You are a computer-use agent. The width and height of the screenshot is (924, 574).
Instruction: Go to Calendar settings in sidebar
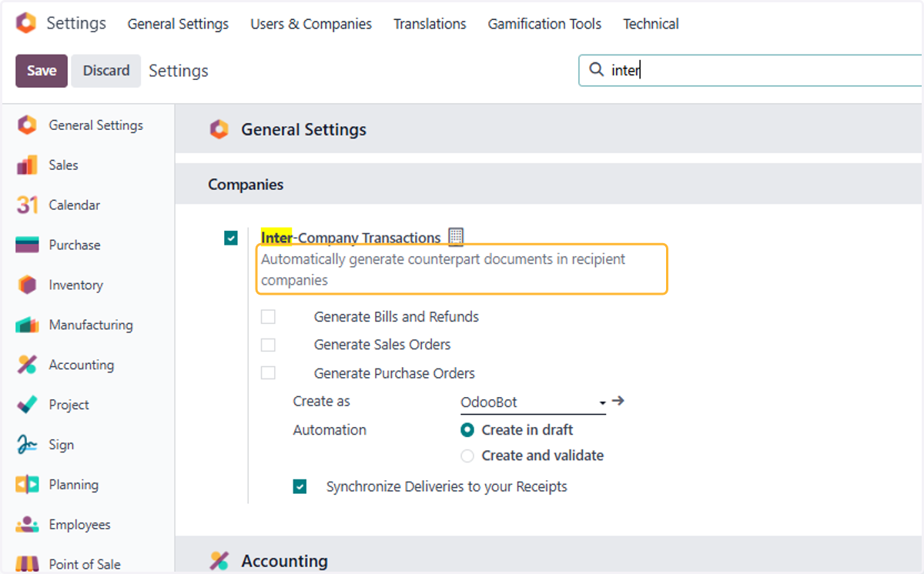coord(75,205)
